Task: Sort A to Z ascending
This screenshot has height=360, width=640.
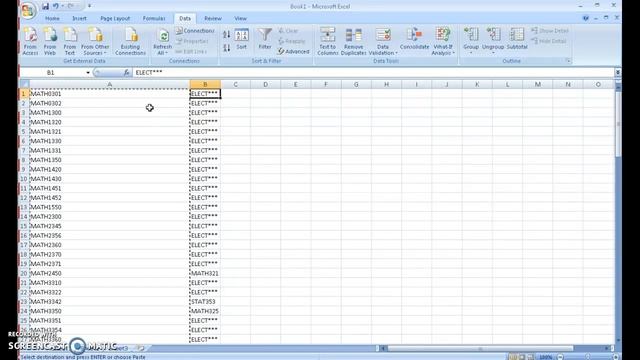Action: tap(227, 34)
